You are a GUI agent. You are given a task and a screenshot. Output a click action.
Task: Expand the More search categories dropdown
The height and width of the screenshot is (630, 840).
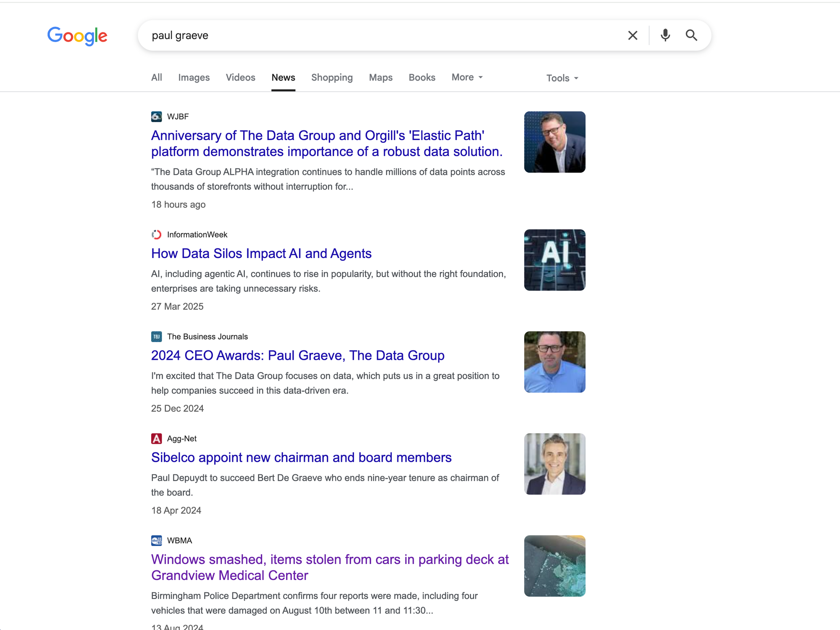point(467,77)
